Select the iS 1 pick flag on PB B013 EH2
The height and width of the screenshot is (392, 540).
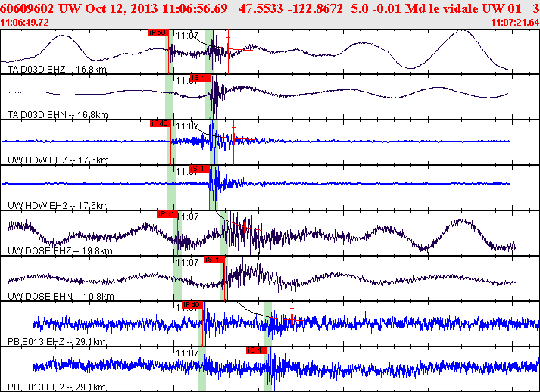(257, 350)
